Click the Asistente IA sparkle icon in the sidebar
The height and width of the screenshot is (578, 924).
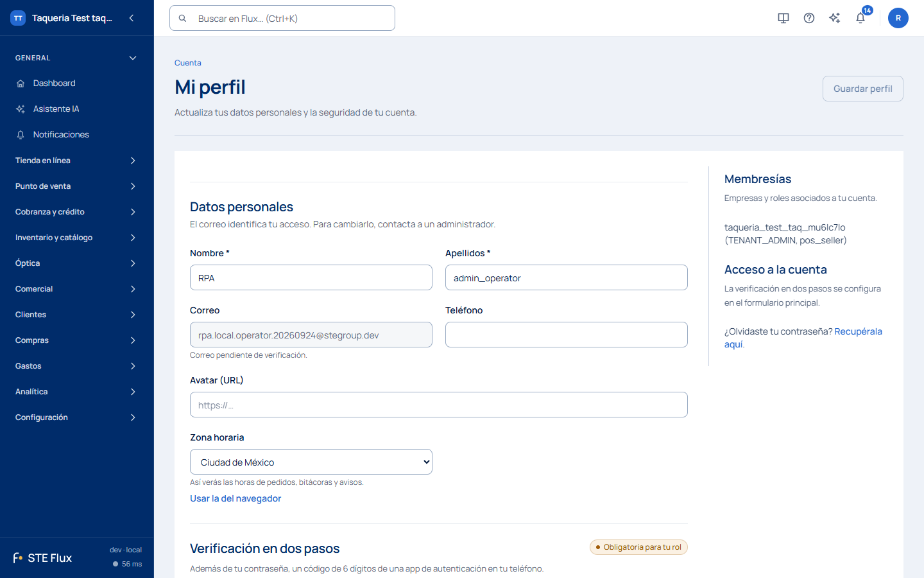coord(21,109)
